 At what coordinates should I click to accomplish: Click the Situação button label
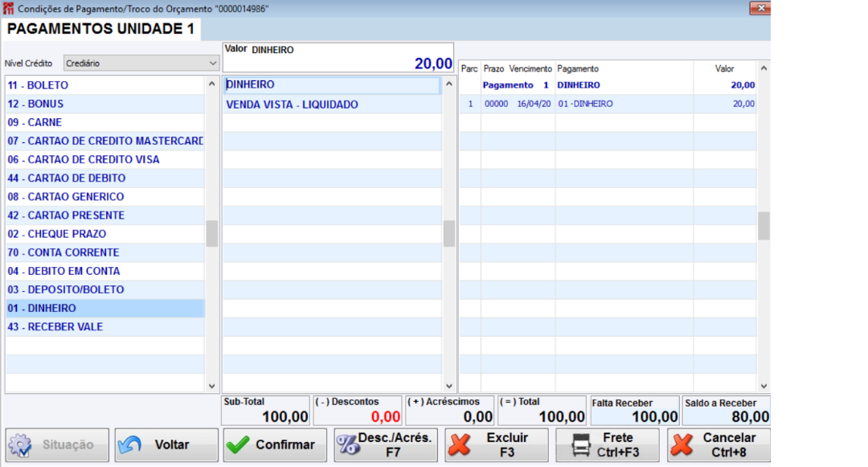coord(68,444)
